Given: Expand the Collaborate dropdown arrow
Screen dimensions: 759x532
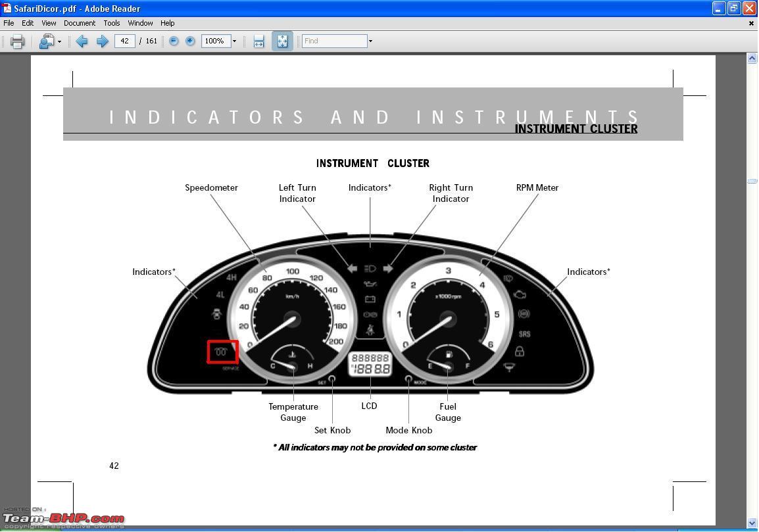Looking at the screenshot, I should pos(60,41).
